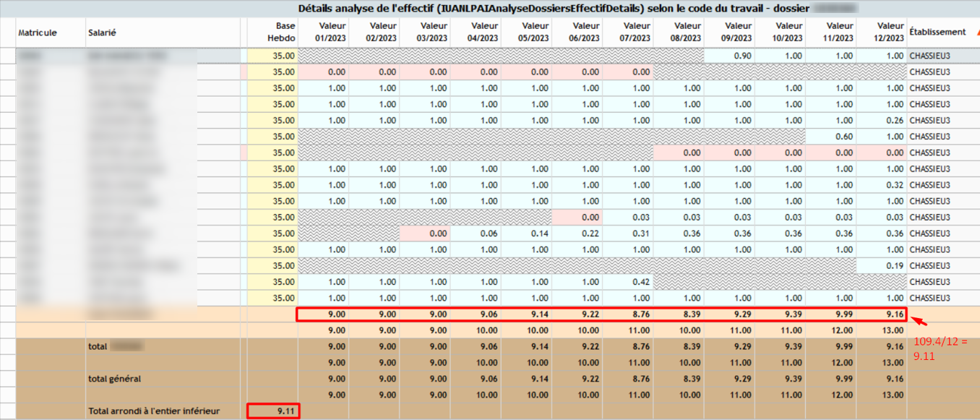Sort by the Matricule column header
980x420 pixels.
(x=38, y=33)
